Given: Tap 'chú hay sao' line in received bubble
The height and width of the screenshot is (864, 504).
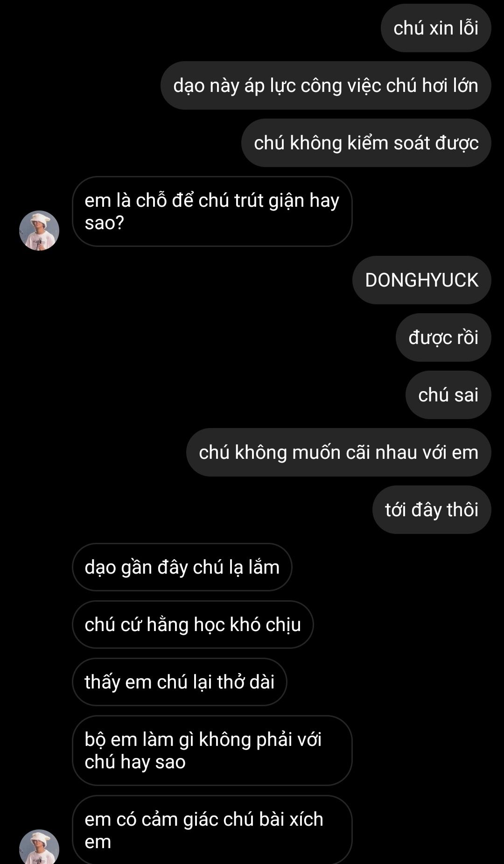Looking at the screenshot, I should (x=135, y=762).
